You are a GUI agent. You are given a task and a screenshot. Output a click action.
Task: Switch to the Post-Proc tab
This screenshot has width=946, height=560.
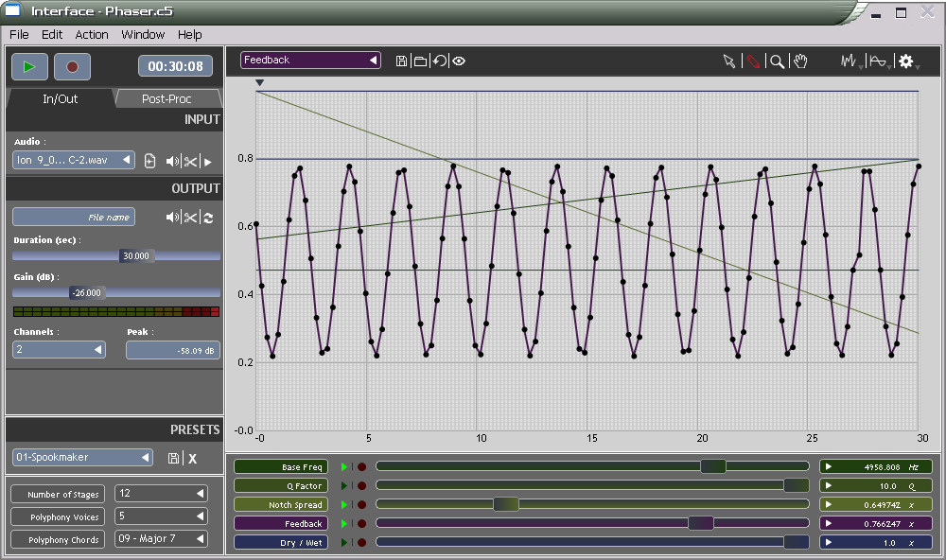(166, 99)
